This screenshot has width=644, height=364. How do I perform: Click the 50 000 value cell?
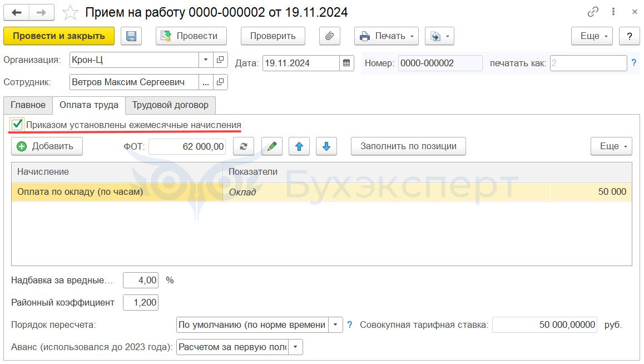(591, 192)
